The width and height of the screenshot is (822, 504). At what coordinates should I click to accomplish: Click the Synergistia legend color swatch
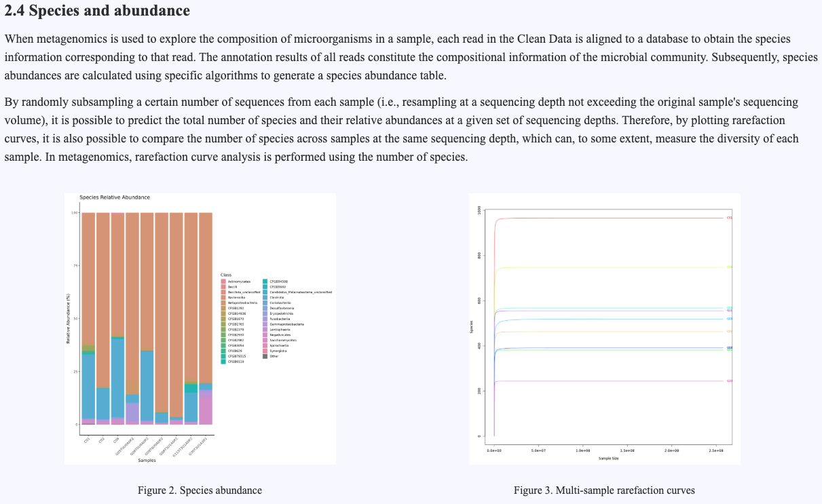point(264,351)
